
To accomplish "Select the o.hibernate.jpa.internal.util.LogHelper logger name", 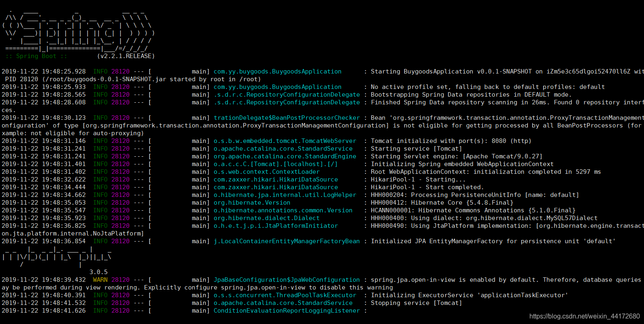I will (x=285, y=195).
